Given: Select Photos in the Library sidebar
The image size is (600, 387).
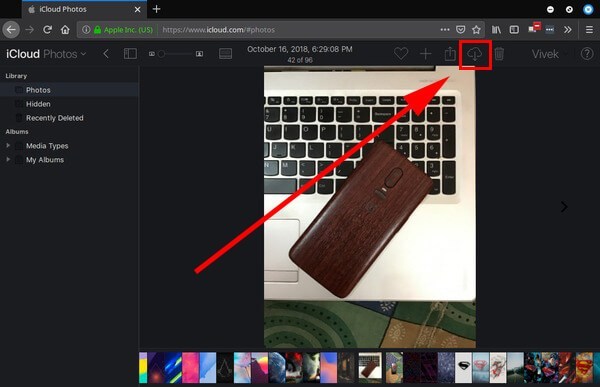Looking at the screenshot, I should click(69, 90).
